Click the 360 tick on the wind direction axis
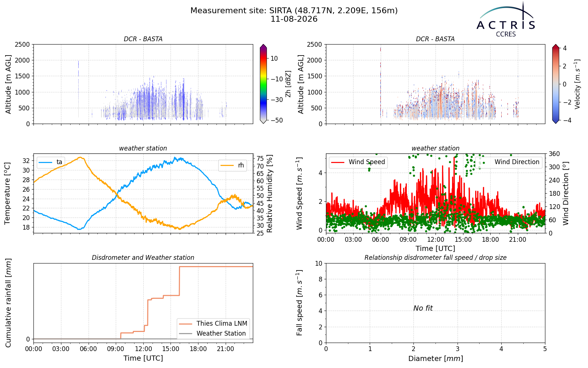 point(554,154)
